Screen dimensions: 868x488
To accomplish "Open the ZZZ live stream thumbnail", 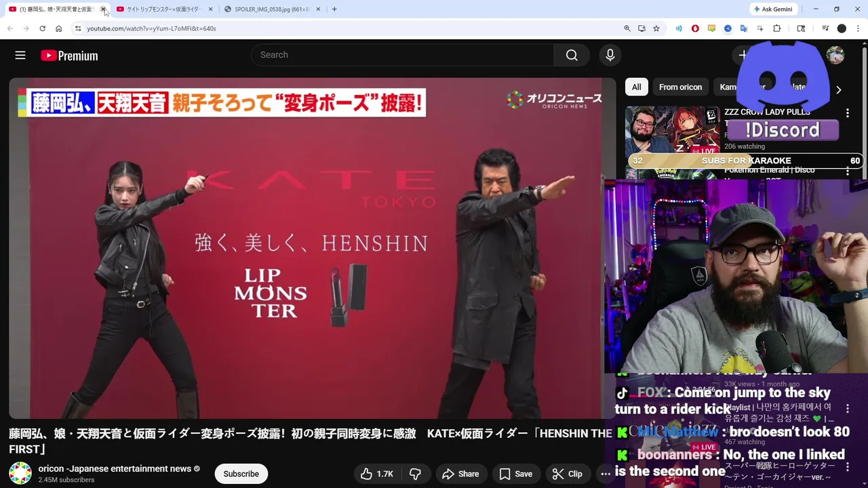I will [x=671, y=131].
